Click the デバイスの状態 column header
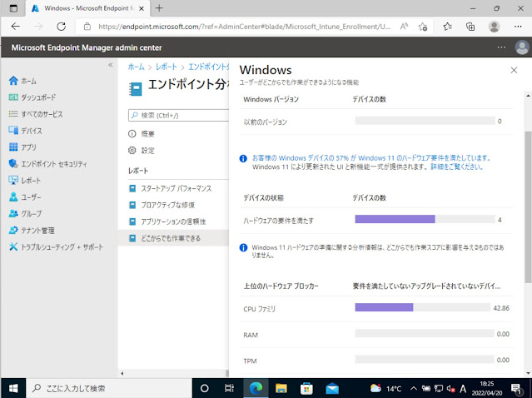This screenshot has width=532, height=398. [263, 198]
